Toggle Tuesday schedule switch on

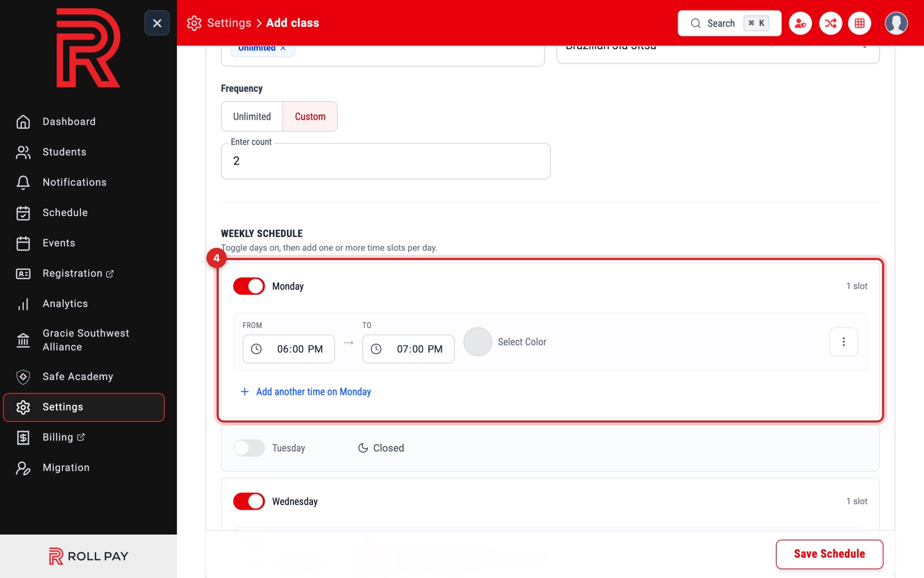coord(249,448)
